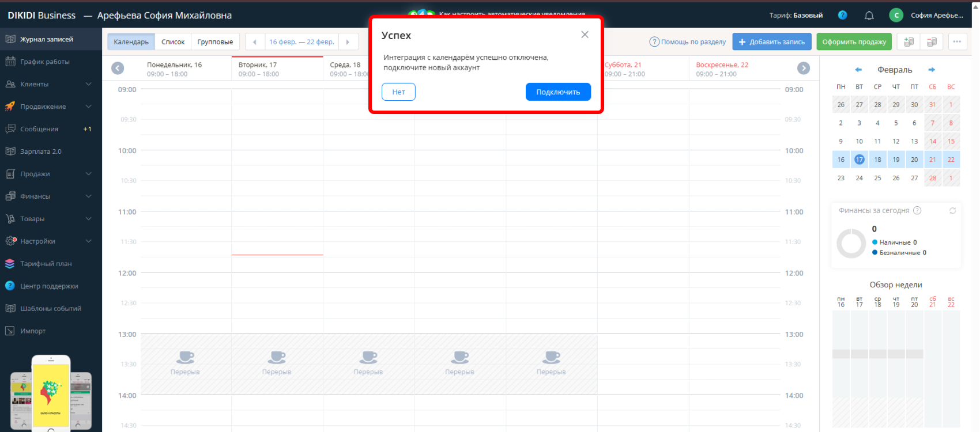Open График работы in sidebar
This screenshot has width=980, height=432.
tap(45, 62)
